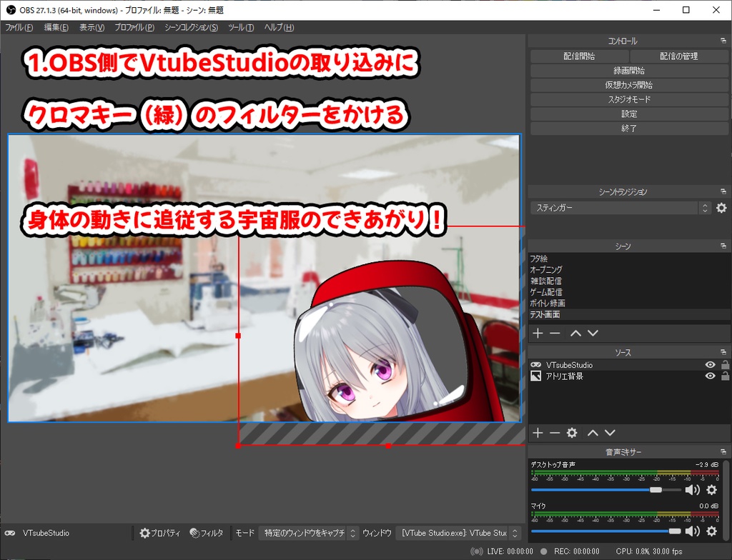Image resolution: width=732 pixels, height=560 pixels.
Task: Remove selected scene with minus icon
Action: click(x=555, y=333)
